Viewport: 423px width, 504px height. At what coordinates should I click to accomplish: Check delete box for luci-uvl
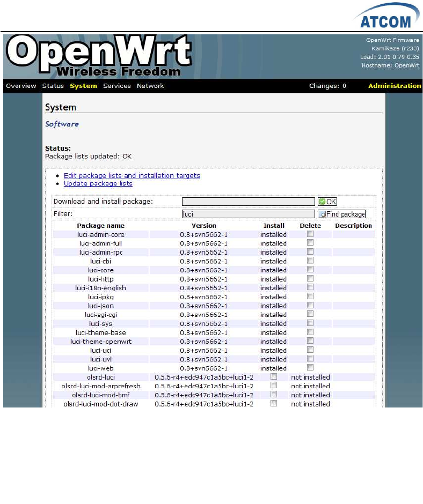click(310, 359)
